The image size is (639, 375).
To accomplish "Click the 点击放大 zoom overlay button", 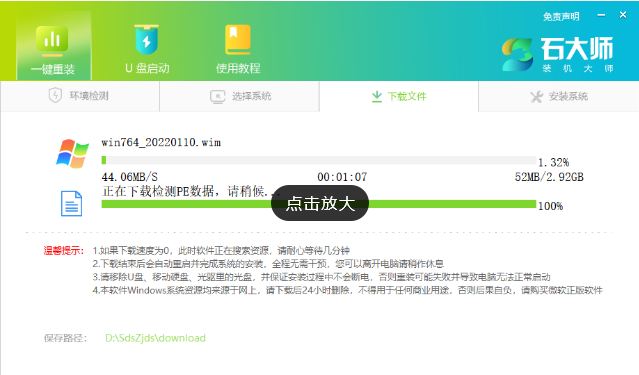I will (320, 203).
